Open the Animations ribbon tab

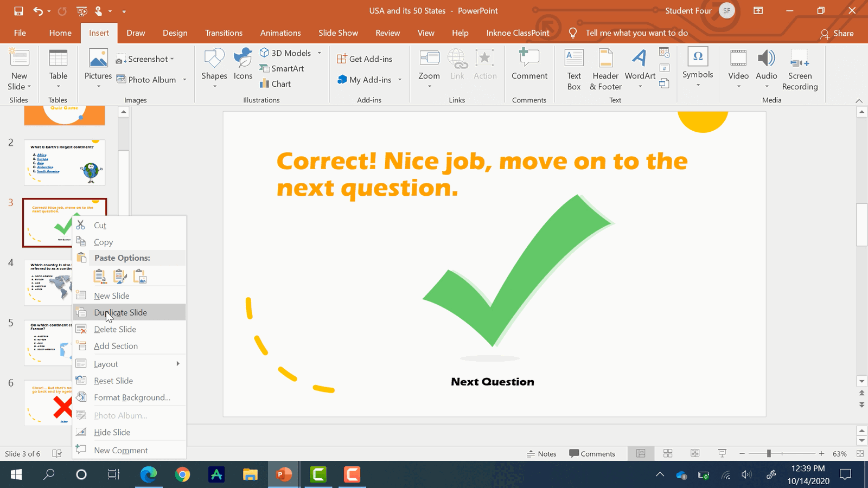pyautogui.click(x=280, y=33)
